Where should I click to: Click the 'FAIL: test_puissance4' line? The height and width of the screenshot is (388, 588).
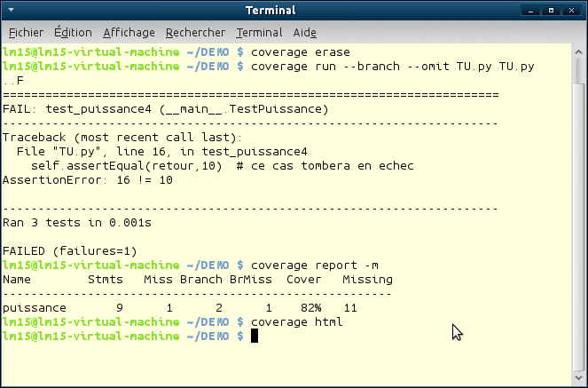pyautogui.click(x=166, y=109)
